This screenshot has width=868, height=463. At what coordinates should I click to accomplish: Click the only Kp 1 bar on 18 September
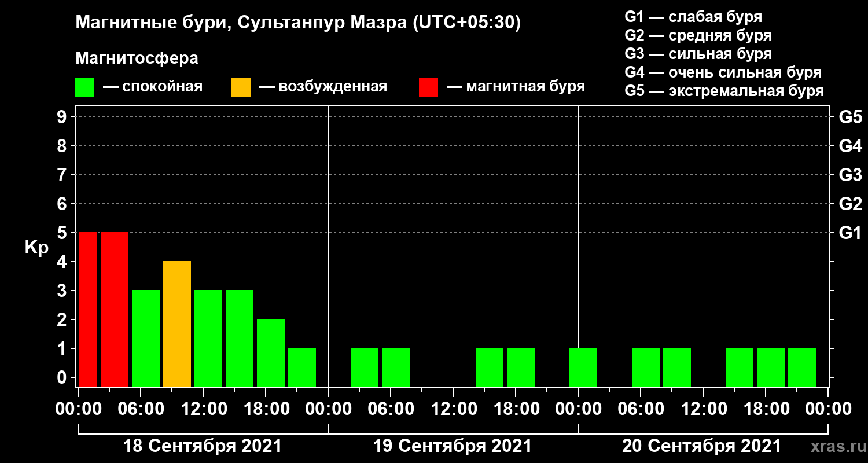[302, 367]
